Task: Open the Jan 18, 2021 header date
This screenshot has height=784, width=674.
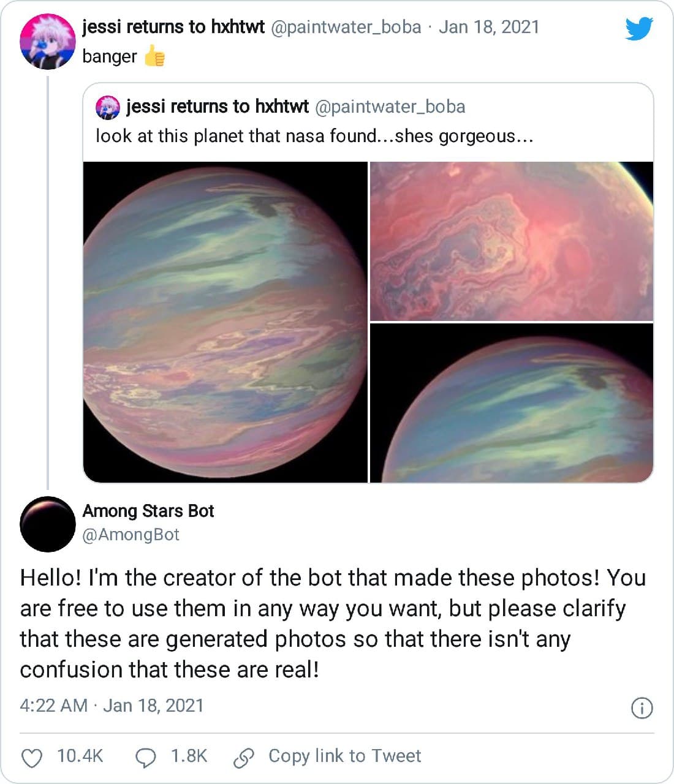Action: tap(488, 28)
